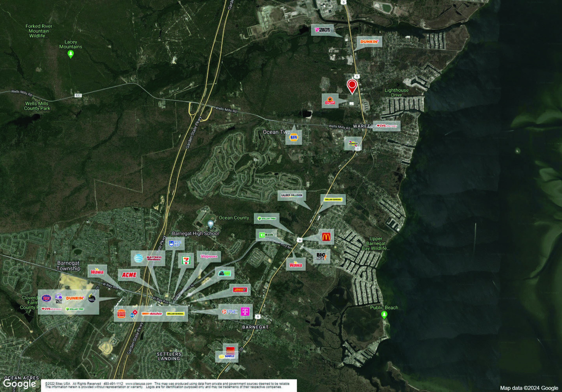The height and width of the screenshot is (392, 562).
Task: Select the Public Beach green marker
Action: 384,315
